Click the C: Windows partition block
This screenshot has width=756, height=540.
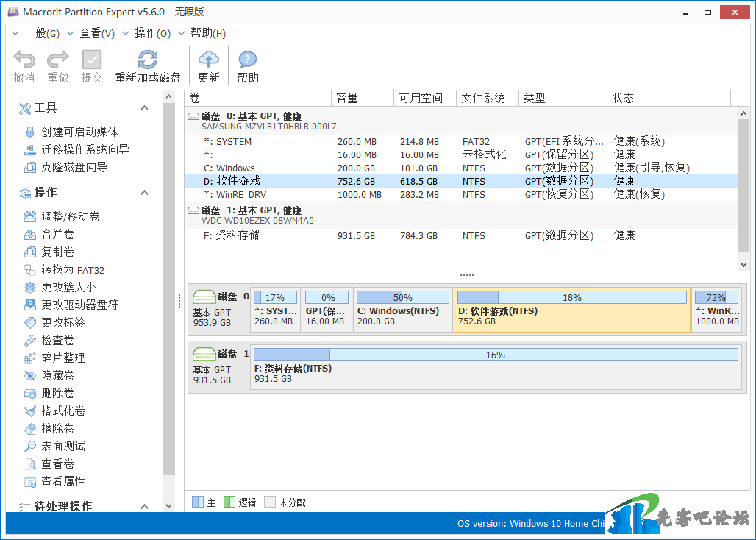click(402, 310)
